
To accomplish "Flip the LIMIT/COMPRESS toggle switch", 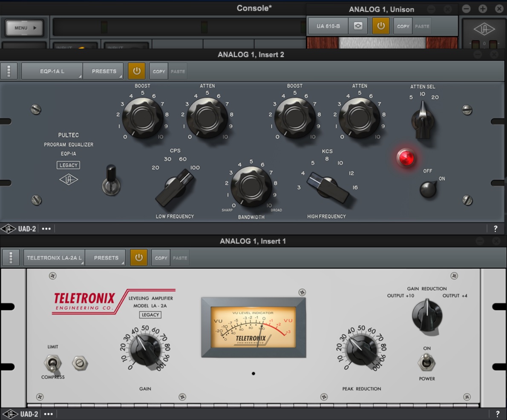I will 53,363.
